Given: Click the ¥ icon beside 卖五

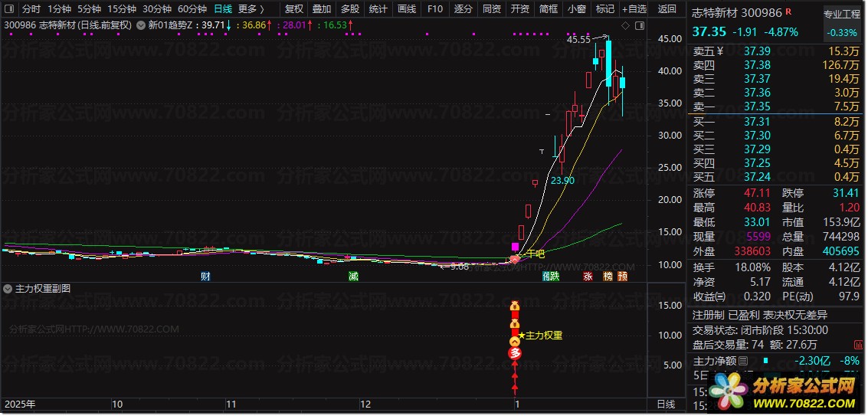Looking at the screenshot, I should coord(719,51).
